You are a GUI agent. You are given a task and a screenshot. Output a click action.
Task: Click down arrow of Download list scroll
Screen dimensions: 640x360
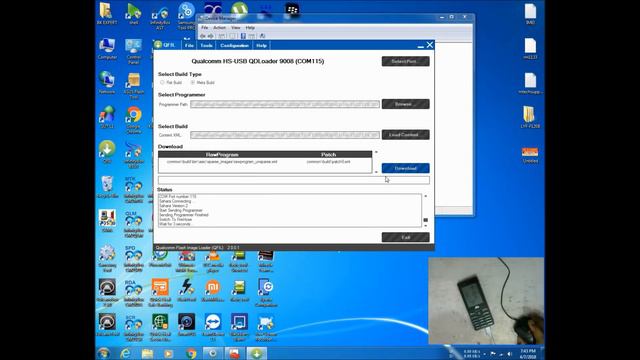(376, 172)
